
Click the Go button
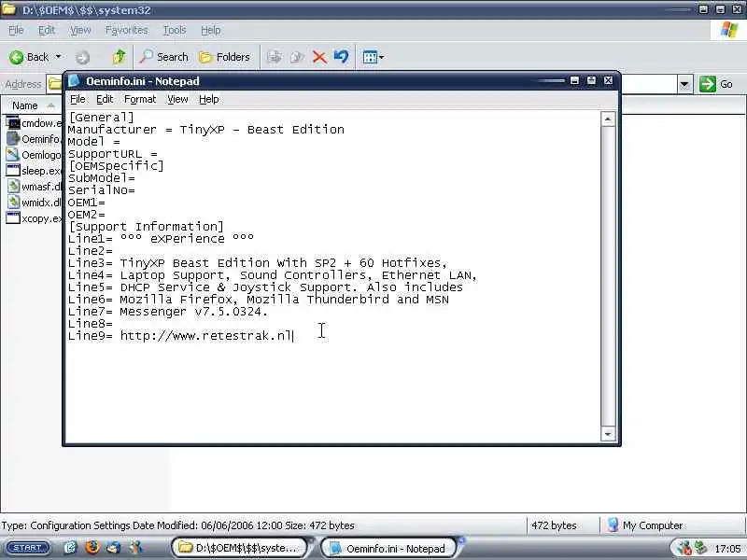click(x=716, y=84)
